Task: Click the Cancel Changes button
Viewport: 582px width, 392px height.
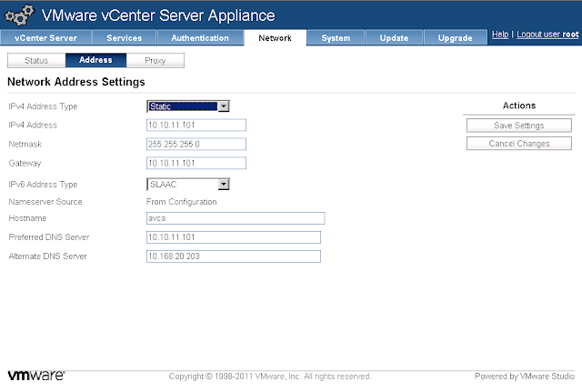Action: point(519,144)
